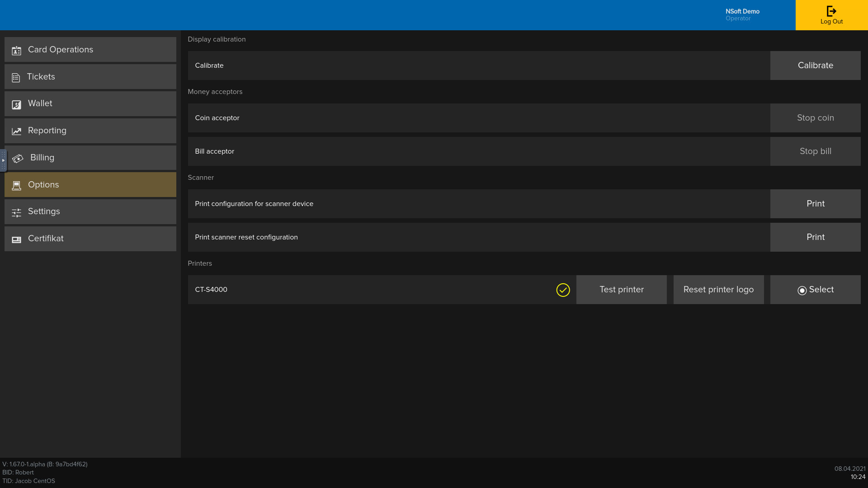Select the CT-S4000 printer radio button

click(802, 290)
